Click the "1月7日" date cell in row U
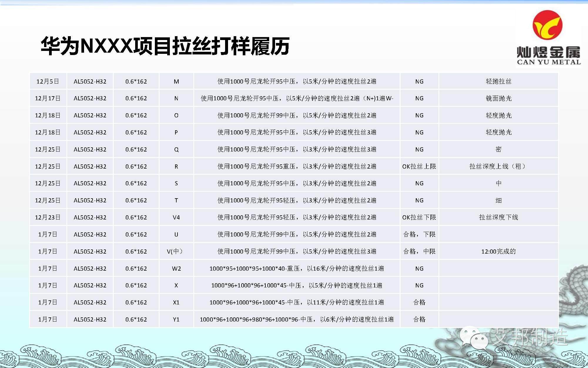 [48, 234]
